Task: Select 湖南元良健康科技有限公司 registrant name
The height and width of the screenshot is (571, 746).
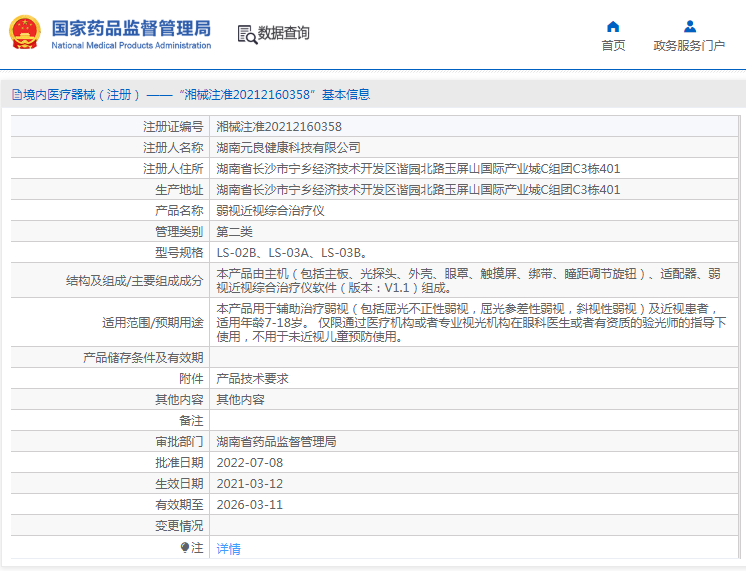Action: [288, 148]
